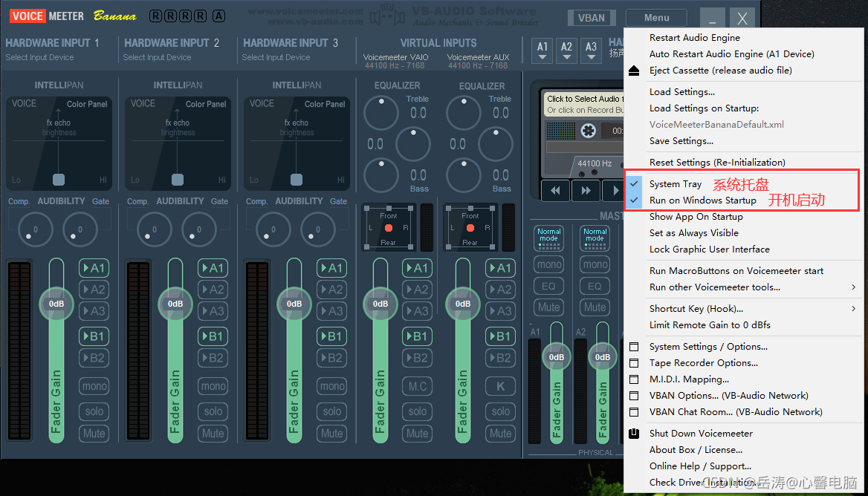Open A2 output device dropdown
The width and height of the screenshot is (868, 496).
567,50
